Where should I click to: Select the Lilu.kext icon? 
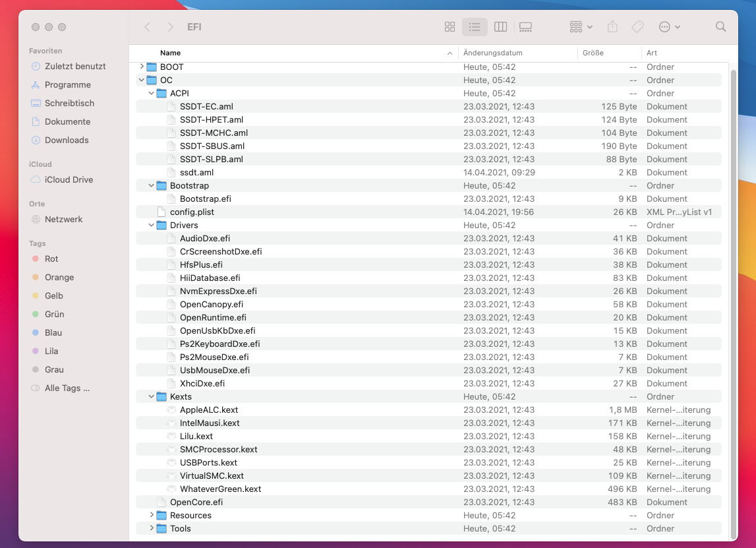171,436
